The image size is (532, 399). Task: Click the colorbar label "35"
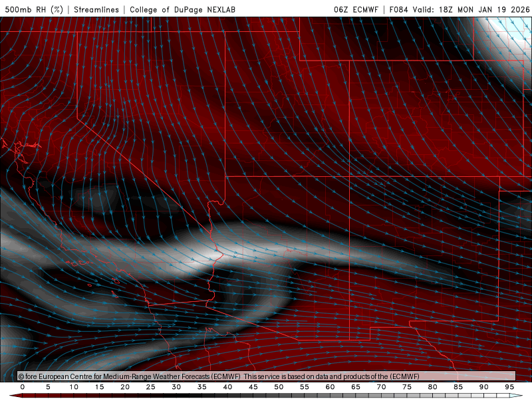202,387
